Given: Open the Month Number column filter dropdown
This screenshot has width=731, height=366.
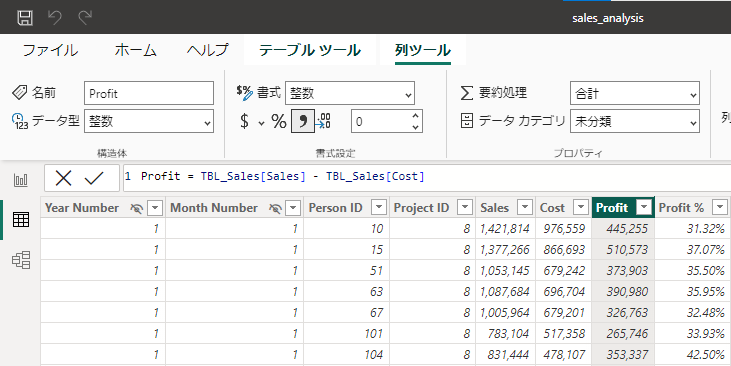Looking at the screenshot, I should (x=293, y=208).
